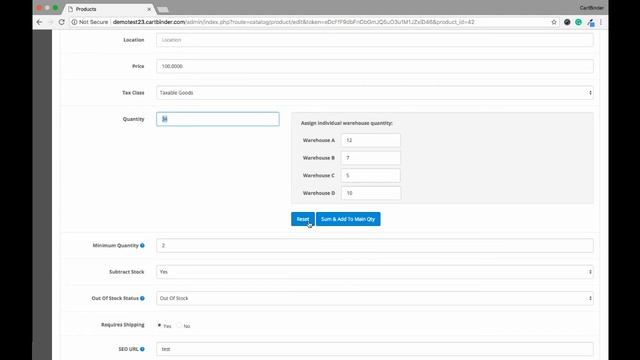Image resolution: width=640 pixels, height=360 pixels.
Task: Click the Reset button
Action: click(302, 219)
